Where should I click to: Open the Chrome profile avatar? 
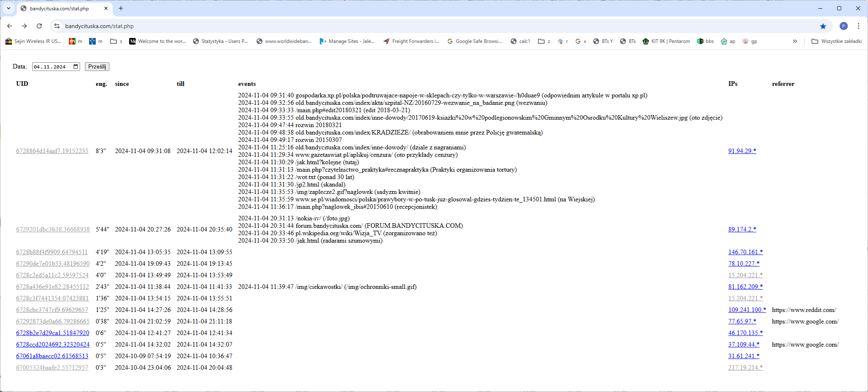click(844, 26)
